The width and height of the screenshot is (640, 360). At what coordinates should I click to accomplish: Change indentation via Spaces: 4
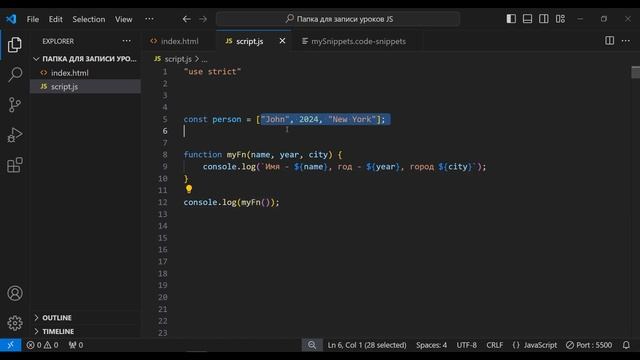point(431,345)
